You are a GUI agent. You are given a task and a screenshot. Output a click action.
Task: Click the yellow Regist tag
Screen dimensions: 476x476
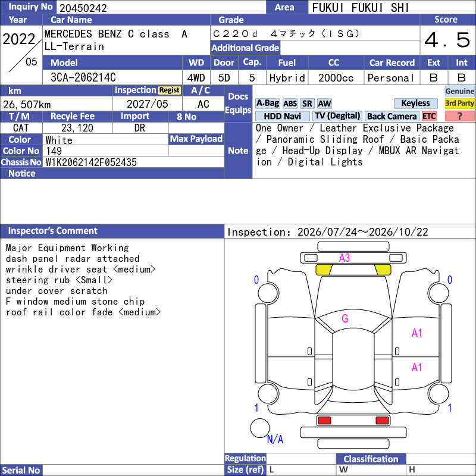pos(170,90)
